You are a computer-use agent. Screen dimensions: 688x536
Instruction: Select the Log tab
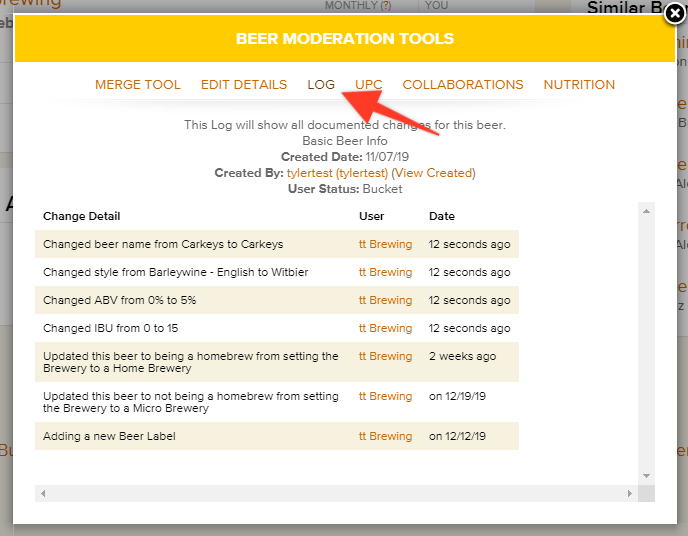point(321,85)
